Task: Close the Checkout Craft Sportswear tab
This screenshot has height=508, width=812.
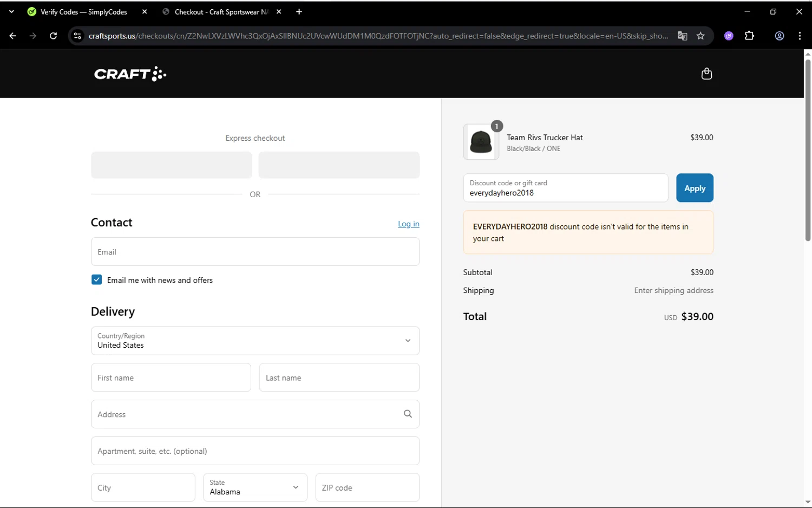Action: [279, 12]
